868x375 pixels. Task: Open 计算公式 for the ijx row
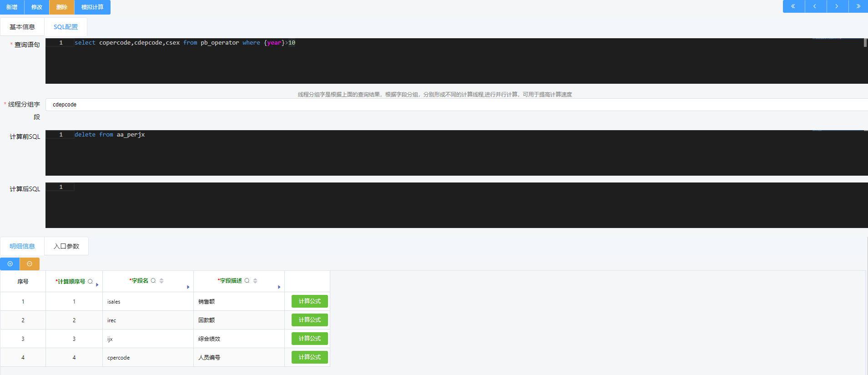coord(310,339)
